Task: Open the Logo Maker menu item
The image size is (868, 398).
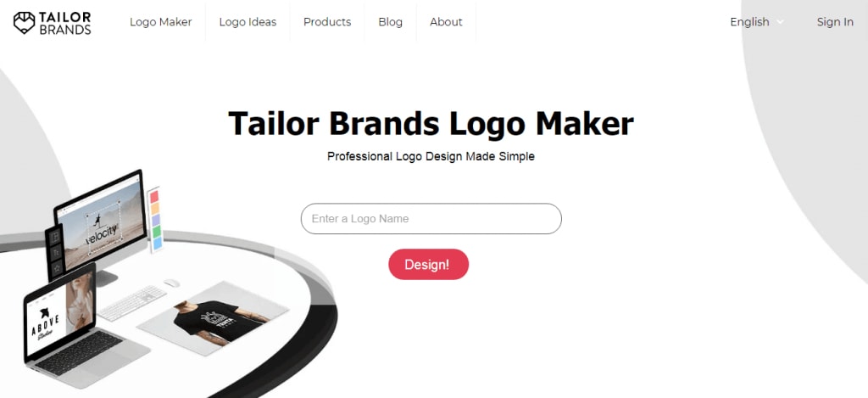Action: 160,22
